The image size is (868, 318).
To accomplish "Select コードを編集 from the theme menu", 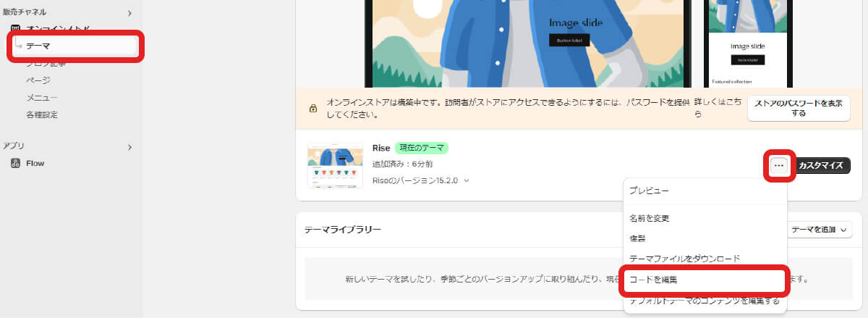I will pos(653,279).
